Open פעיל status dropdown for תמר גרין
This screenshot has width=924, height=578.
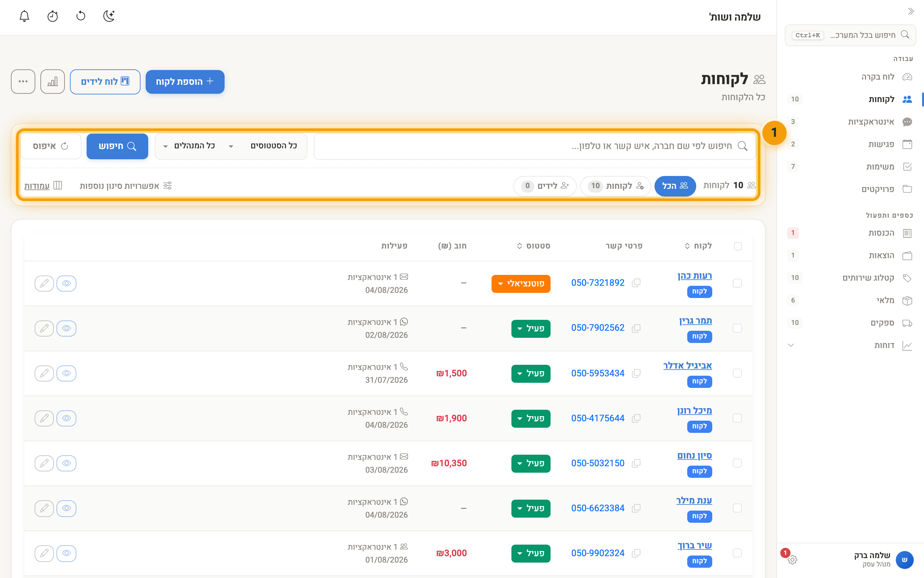tap(531, 329)
